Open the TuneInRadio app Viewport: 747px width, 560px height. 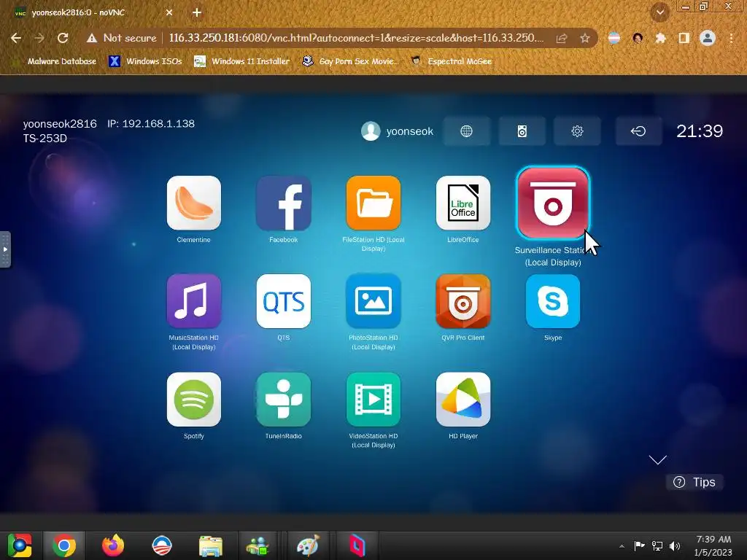[284, 399]
